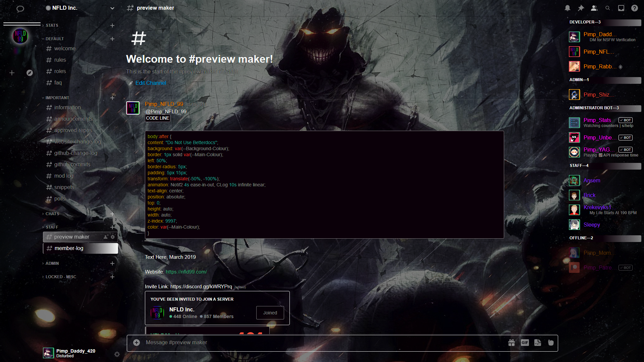The height and width of the screenshot is (362, 644).
Task: Click the Joined invite button
Action: 270,313
